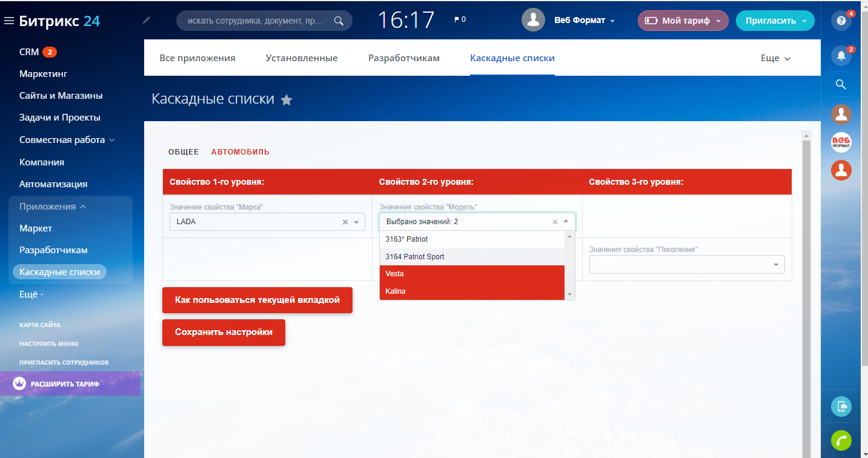Open the Пригласить dropdown arrow
868x458 pixels.
tap(804, 21)
